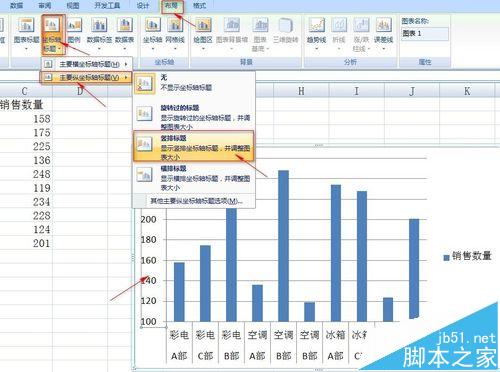Image resolution: width=500 pixels, height=372 pixels.
Task: Click the 160 value on vertical axis
Action: click(x=148, y=260)
